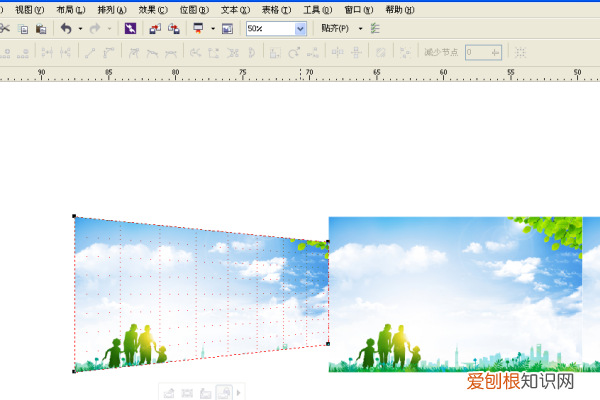The width and height of the screenshot is (600, 400).
Task: Open Application Launcher dropdown arrow
Action: point(213,29)
